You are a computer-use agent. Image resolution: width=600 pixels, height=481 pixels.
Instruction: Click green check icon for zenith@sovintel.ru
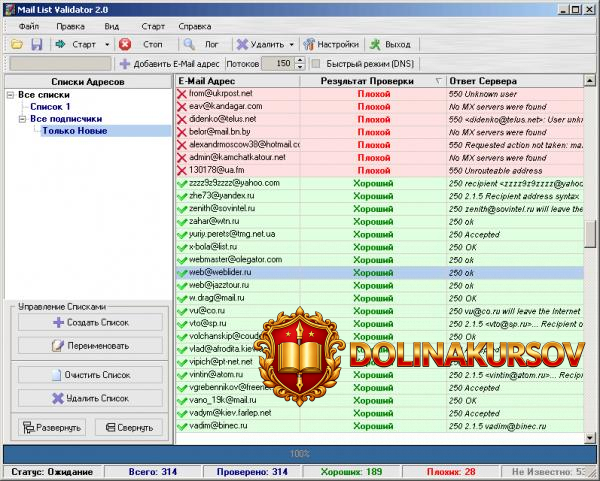(x=182, y=209)
